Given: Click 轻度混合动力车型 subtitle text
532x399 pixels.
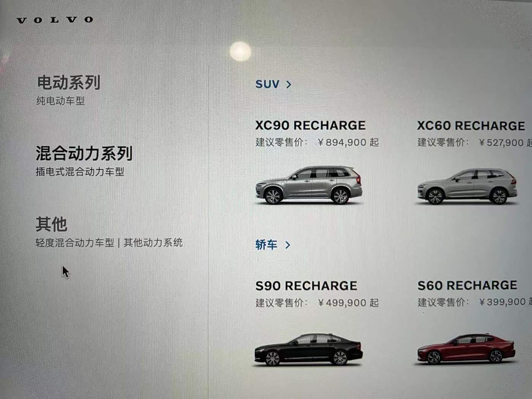Looking at the screenshot, I should click(x=75, y=243).
